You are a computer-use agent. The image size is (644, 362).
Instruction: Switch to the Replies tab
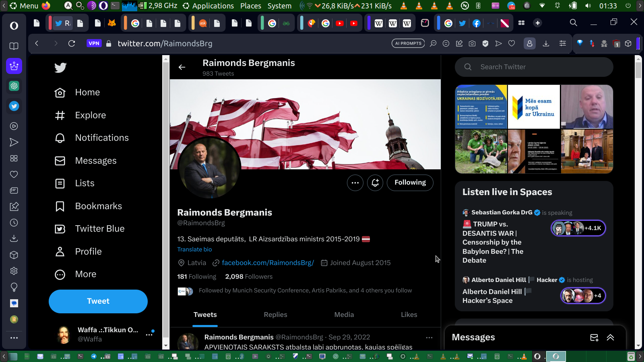click(275, 315)
